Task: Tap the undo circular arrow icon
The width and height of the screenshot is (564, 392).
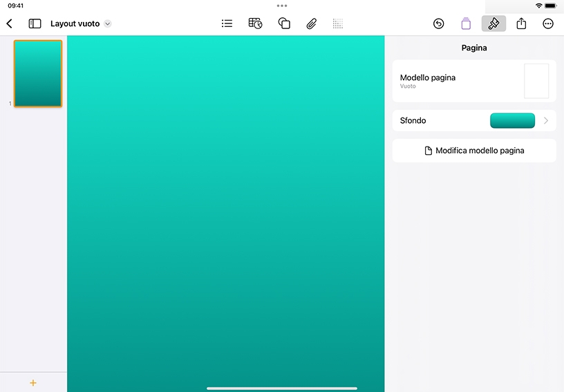Action: (438, 24)
